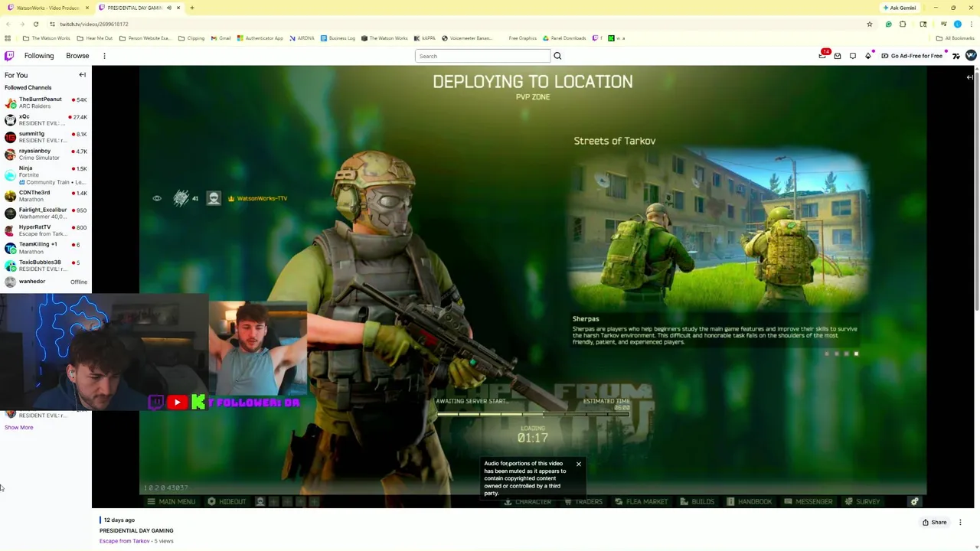Open browser extensions puzzle icon
The width and height of the screenshot is (980, 551).
pos(903,24)
